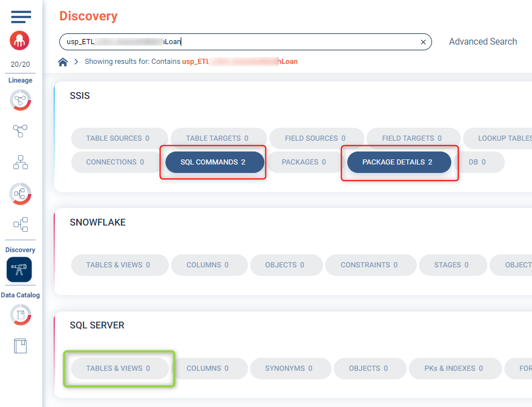Viewport: 532px width, 407px height.
Task: Go to the home breadcrumb icon
Action: pyautogui.click(x=63, y=62)
